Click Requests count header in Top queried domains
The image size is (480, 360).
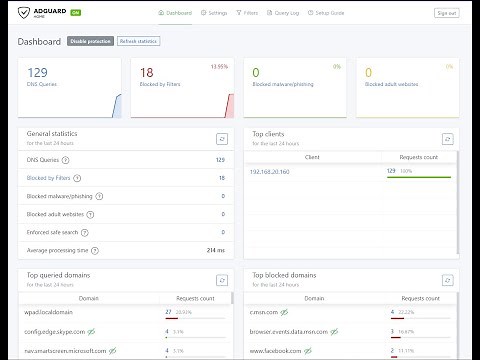pyautogui.click(x=195, y=298)
